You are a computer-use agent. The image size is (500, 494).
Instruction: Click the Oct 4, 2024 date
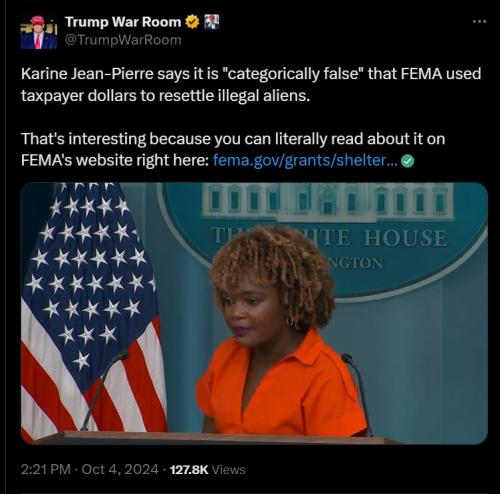click(120, 470)
